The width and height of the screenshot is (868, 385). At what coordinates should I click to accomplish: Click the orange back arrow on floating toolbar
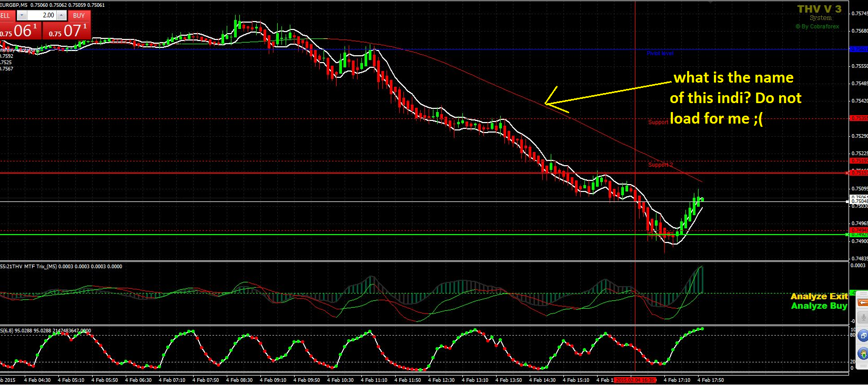tap(863, 303)
